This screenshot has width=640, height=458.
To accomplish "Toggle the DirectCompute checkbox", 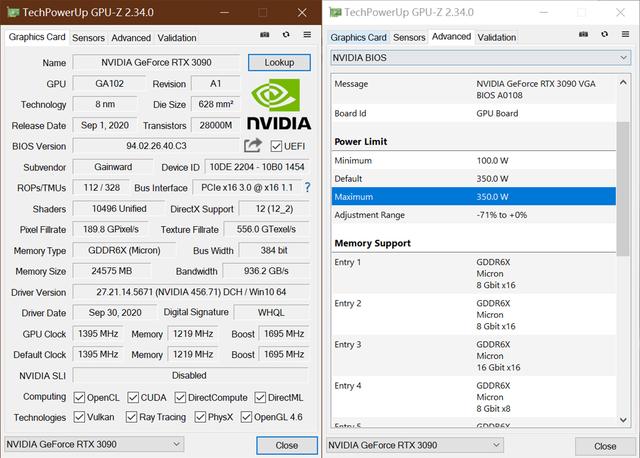I will (x=180, y=397).
